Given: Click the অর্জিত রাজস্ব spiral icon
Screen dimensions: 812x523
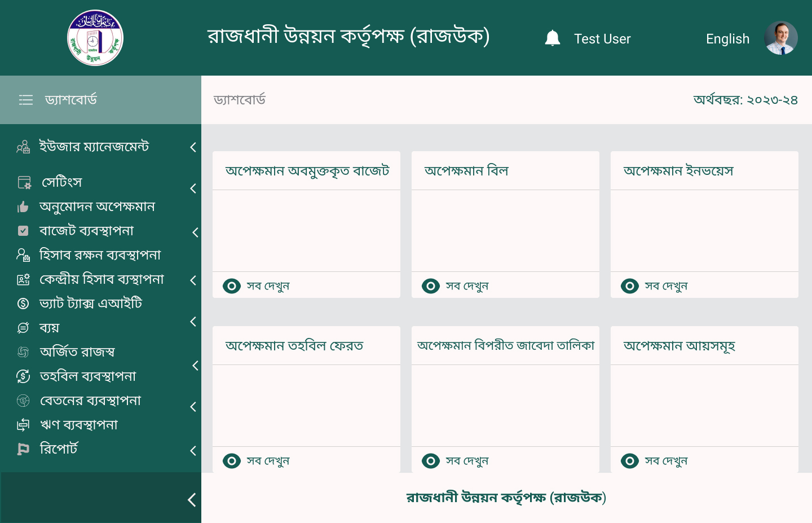Looking at the screenshot, I should coord(23,352).
